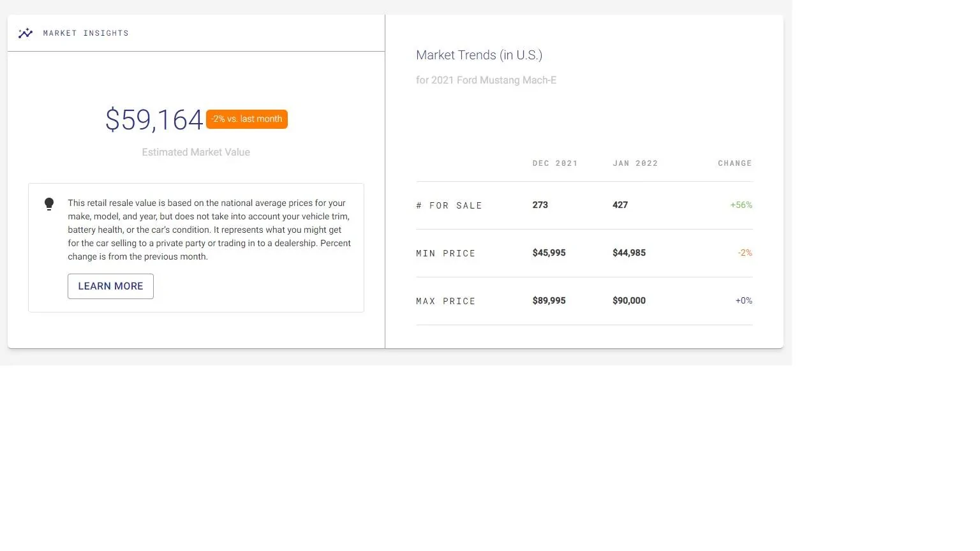Click the Market Insights trend chart icon
Image resolution: width=980 pixels, height=551 pixels.
26,33
